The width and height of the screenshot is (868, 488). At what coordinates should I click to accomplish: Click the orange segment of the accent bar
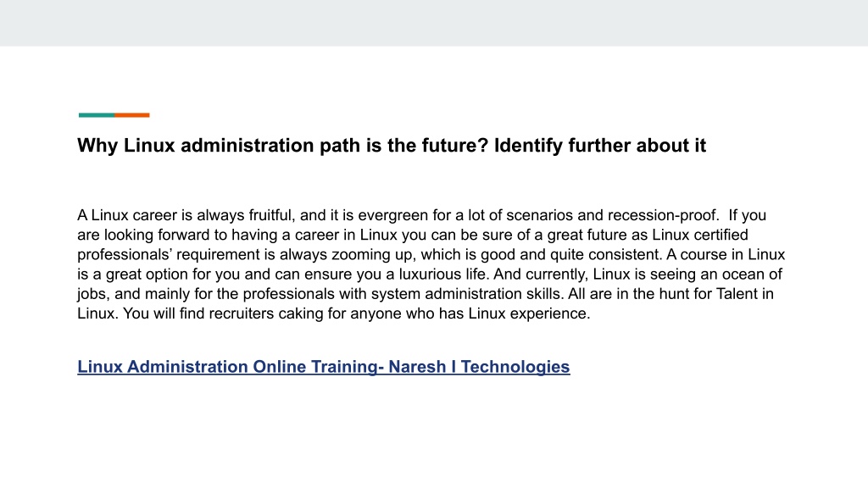(x=131, y=115)
